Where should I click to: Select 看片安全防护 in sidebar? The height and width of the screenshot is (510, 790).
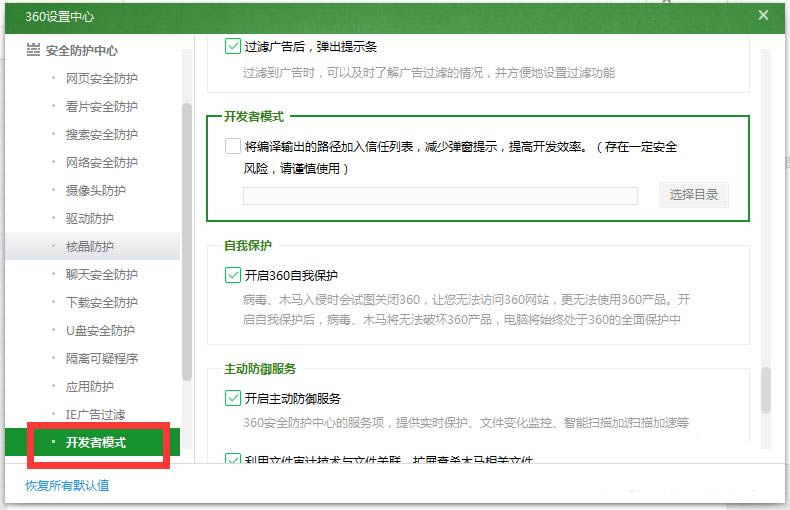(101, 106)
